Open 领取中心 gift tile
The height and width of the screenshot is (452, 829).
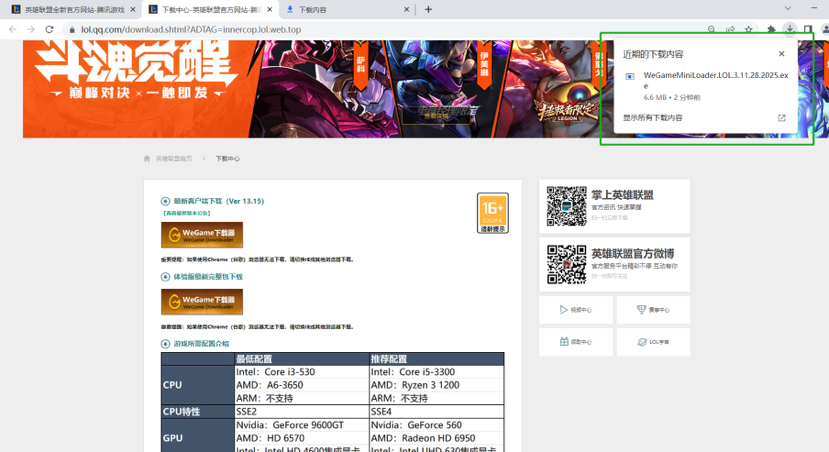[x=575, y=342]
